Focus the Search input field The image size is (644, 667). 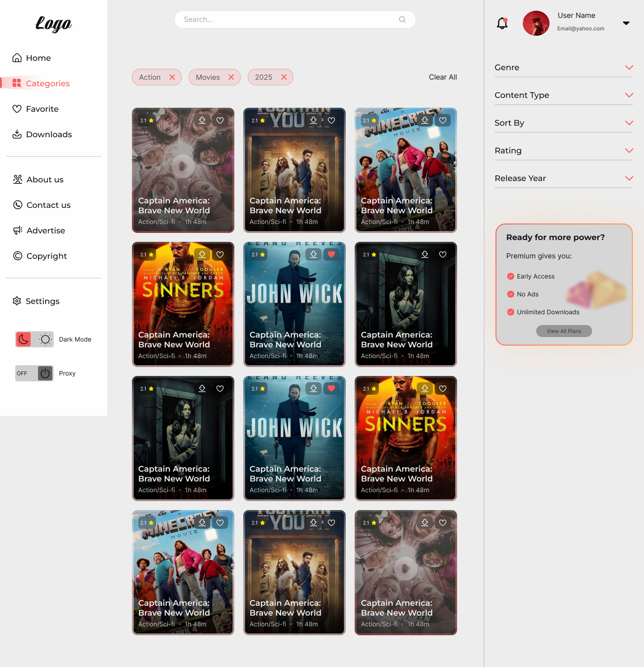point(295,20)
